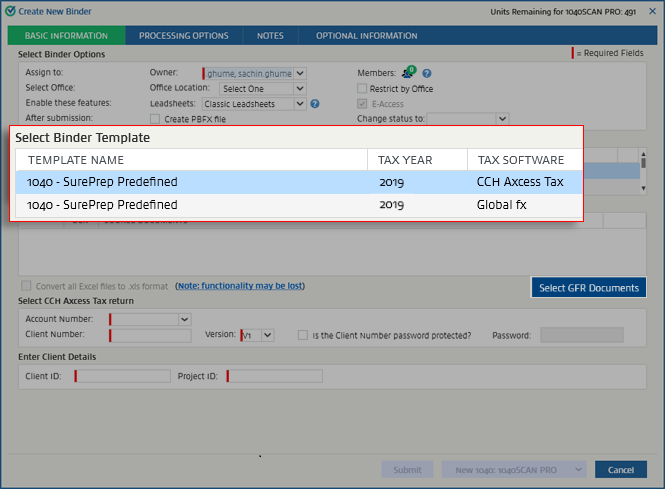Click the Create New Binder logo icon
This screenshot has width=665, height=489.
[x=10, y=10]
